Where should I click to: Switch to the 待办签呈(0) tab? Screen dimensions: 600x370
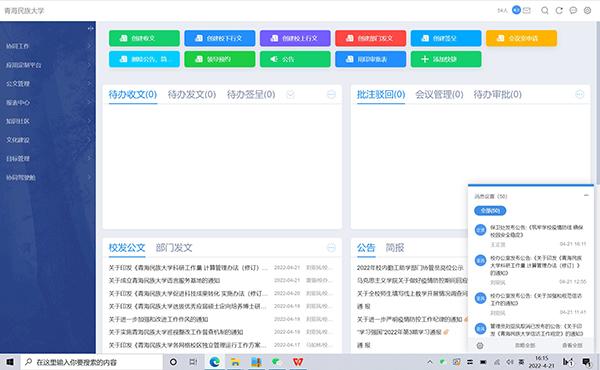point(251,95)
